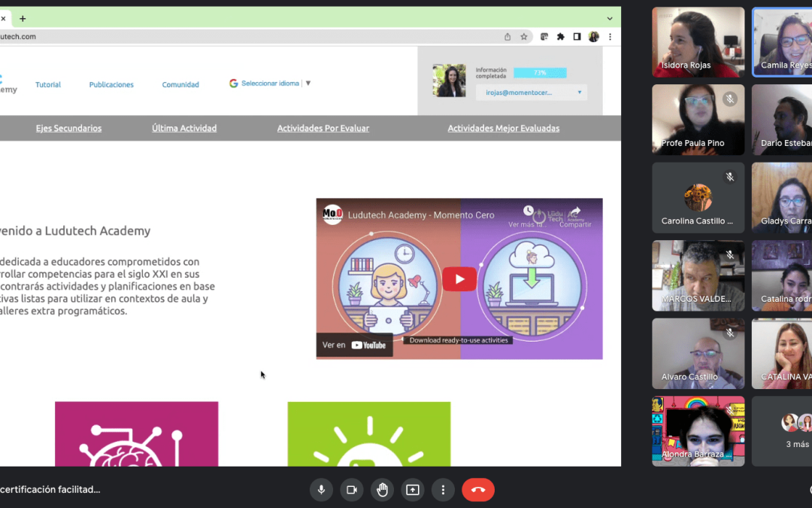
Task: Click the Momento Cero channel logo on the video
Action: click(x=332, y=214)
